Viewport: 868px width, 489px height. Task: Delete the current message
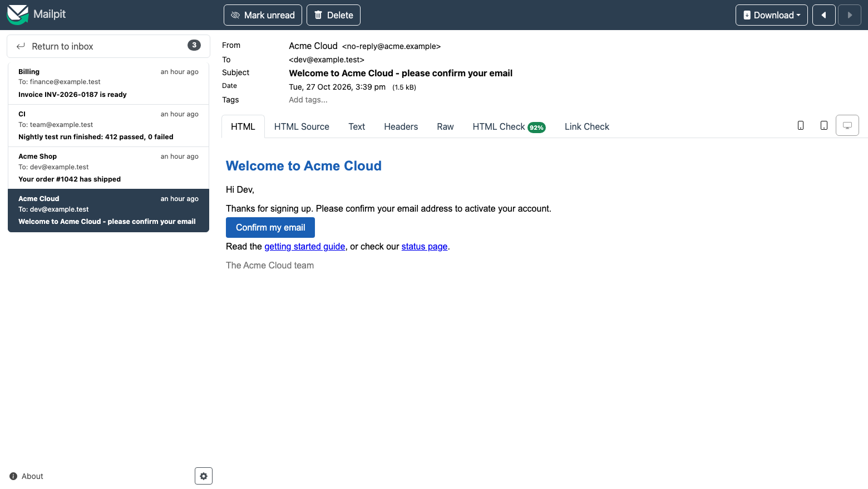point(333,15)
